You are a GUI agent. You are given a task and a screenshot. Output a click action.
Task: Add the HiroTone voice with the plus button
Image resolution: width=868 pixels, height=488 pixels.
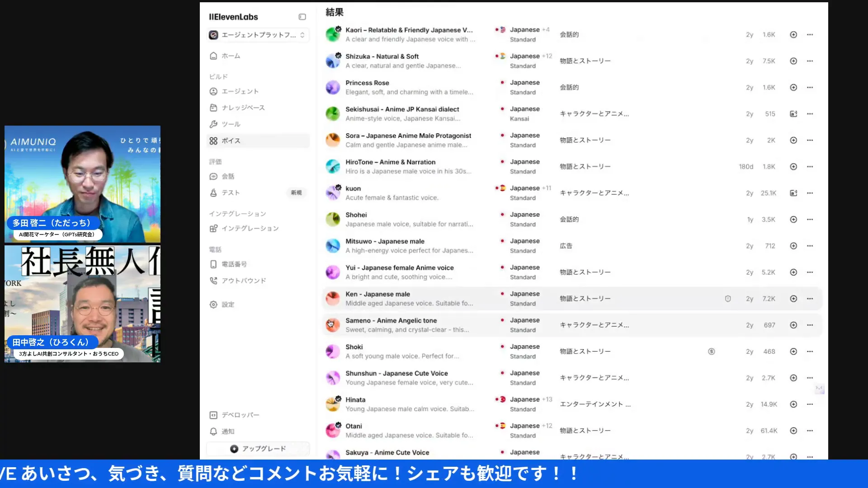pos(793,166)
